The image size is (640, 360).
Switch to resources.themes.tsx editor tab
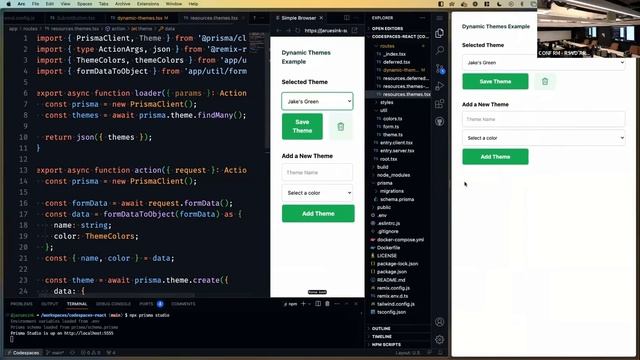coord(214,18)
